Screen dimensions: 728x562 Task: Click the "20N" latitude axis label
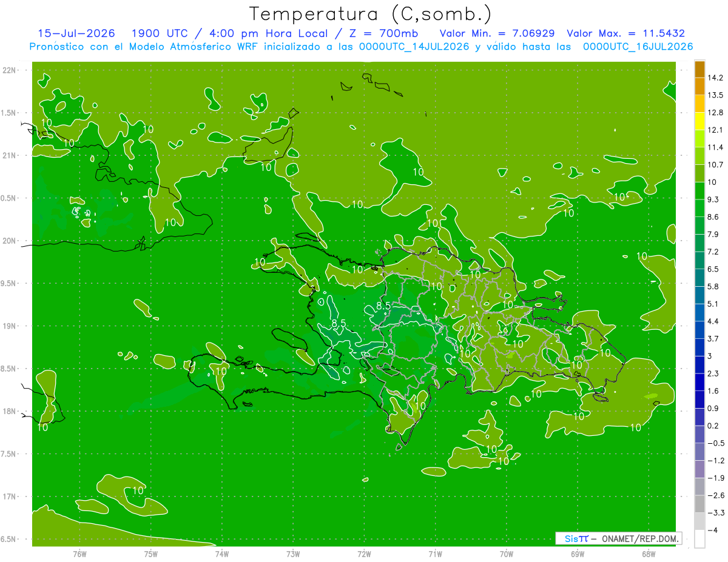point(9,241)
